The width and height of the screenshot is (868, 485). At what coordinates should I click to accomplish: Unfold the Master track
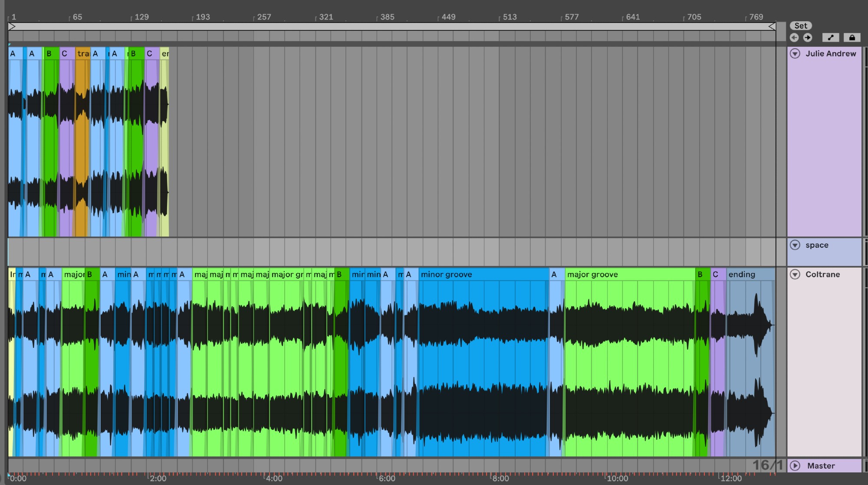(x=795, y=466)
